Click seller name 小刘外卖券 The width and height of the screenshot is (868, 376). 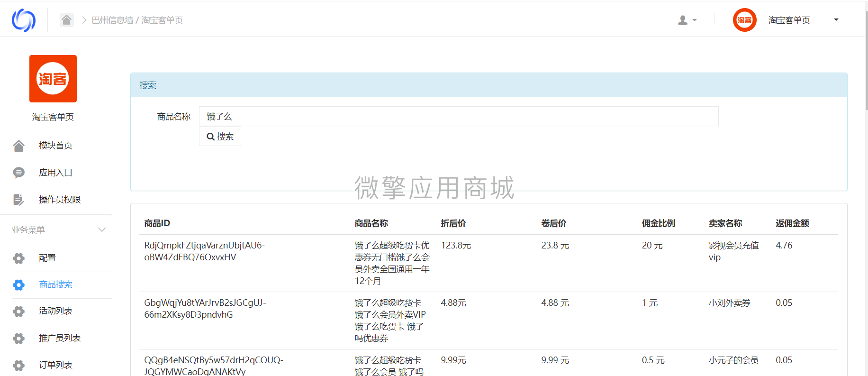[730, 303]
